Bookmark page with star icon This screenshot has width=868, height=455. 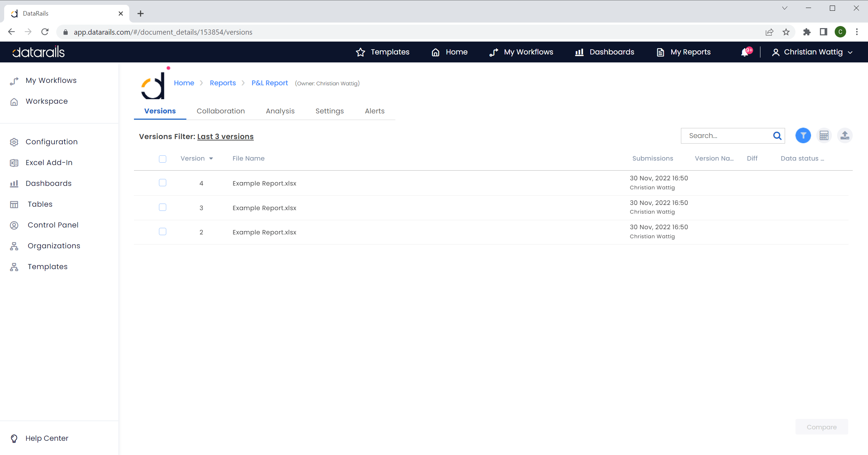[786, 32]
